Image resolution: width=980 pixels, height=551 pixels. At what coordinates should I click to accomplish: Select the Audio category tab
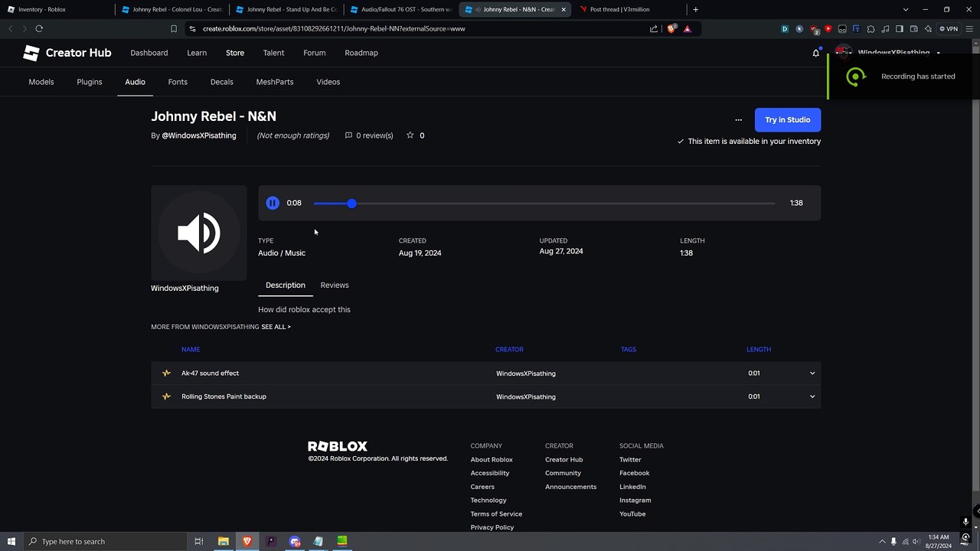pos(136,82)
